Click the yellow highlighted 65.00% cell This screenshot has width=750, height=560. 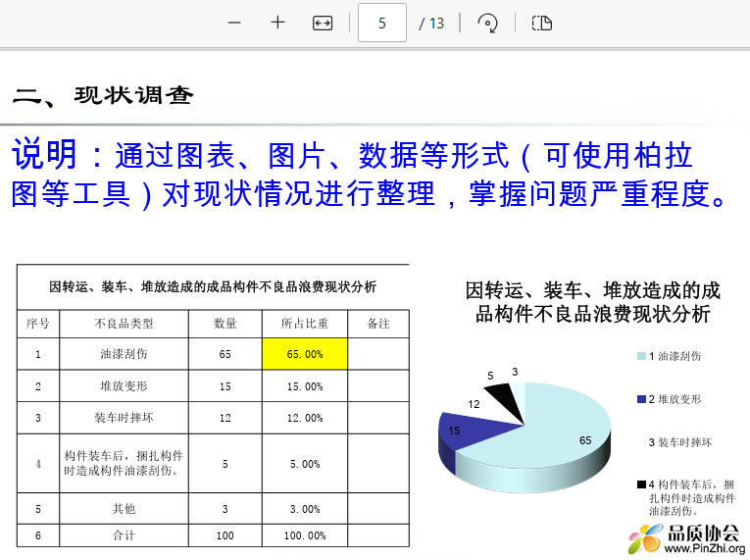[x=305, y=354]
